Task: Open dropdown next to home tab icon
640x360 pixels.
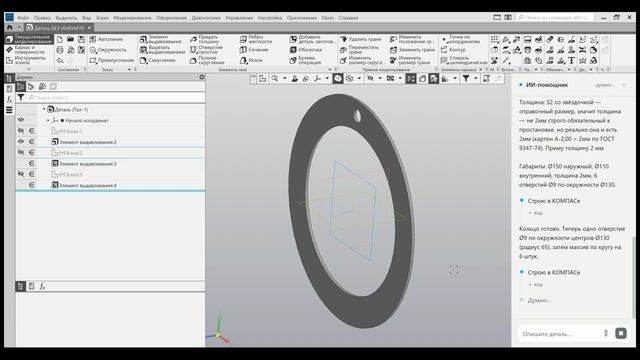Action: click(19, 28)
